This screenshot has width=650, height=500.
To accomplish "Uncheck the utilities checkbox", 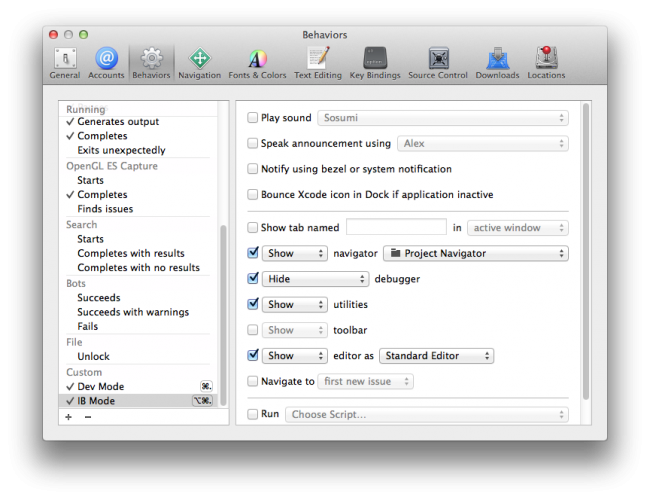I will click(253, 304).
